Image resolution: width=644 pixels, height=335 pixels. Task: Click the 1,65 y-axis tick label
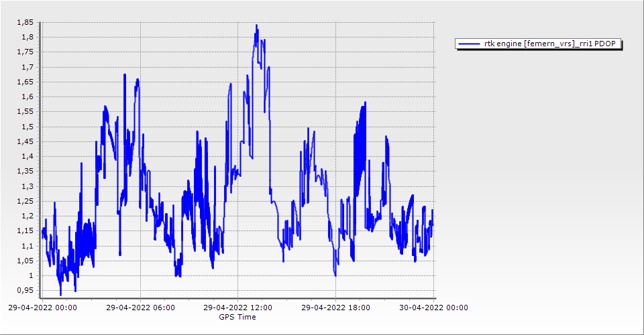point(25,82)
